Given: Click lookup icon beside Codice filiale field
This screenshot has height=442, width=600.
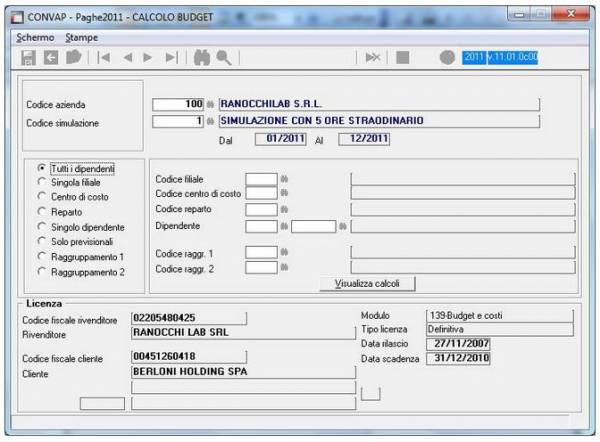Looking at the screenshot, I should (x=284, y=179).
